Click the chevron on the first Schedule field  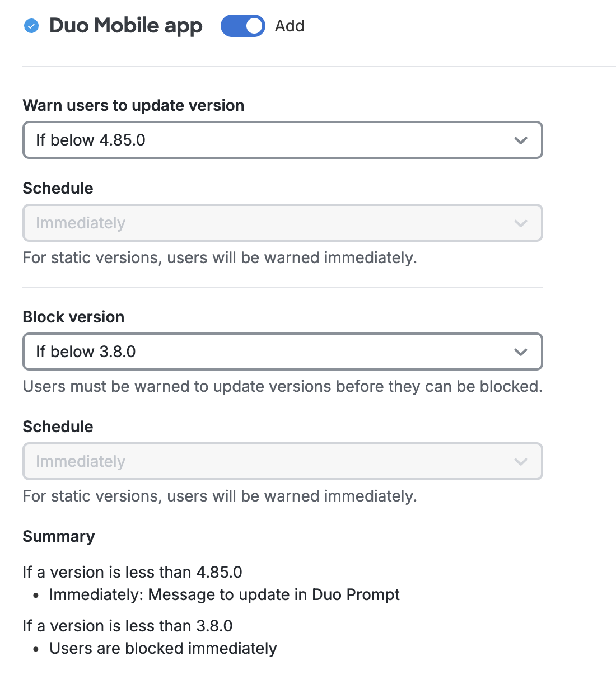click(x=521, y=223)
